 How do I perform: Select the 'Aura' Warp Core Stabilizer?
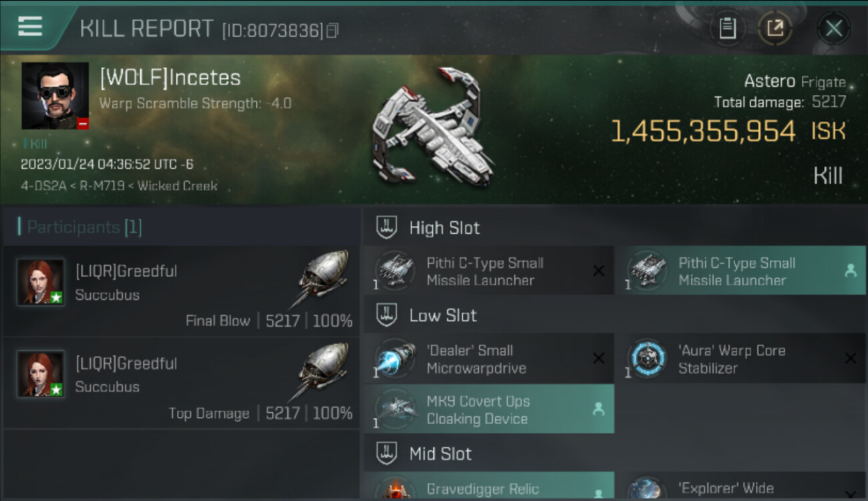(x=740, y=358)
